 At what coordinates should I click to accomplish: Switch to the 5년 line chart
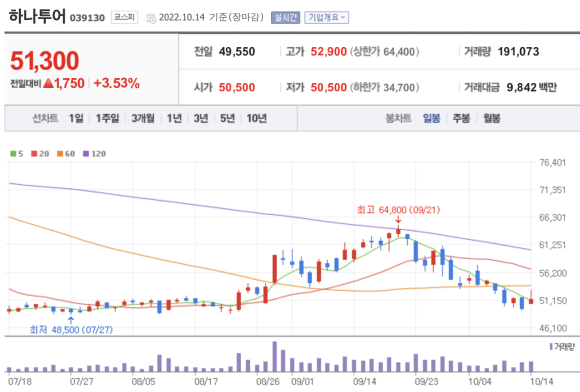click(227, 118)
